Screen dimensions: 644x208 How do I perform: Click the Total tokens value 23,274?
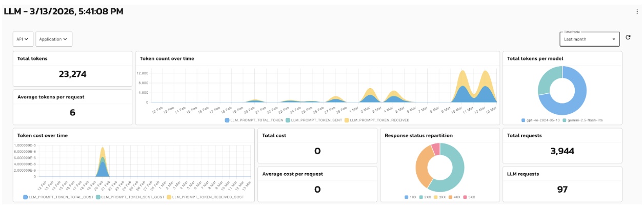(72, 74)
